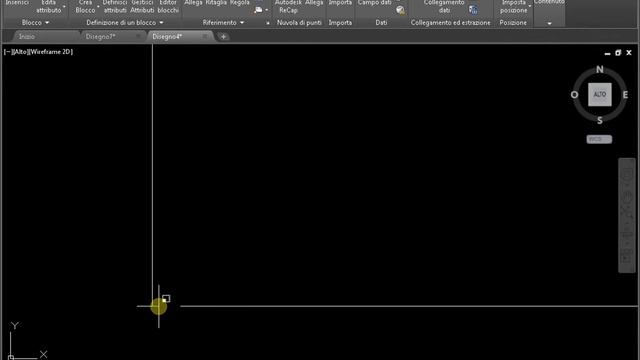Click the Definisci attributi button
The height and width of the screenshot is (360, 640).
pos(115,7)
